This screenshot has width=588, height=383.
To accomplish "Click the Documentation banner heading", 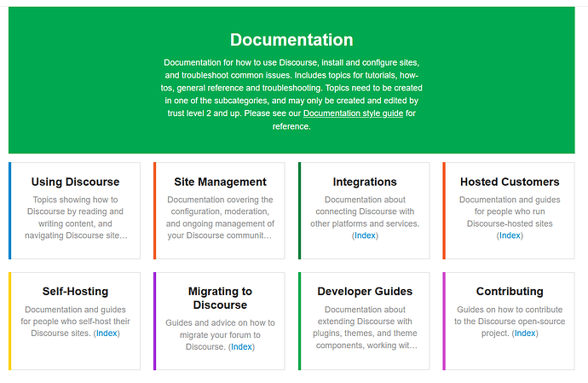I will click(x=291, y=40).
